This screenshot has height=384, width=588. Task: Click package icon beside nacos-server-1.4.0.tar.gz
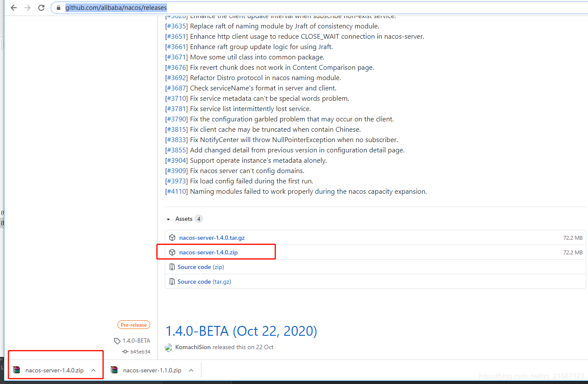pos(172,238)
